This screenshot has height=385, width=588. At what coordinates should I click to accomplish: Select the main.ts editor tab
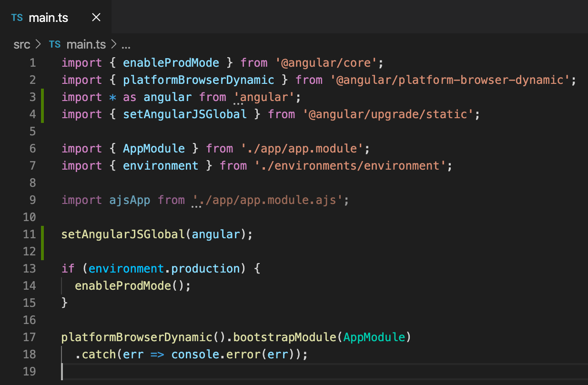click(x=56, y=18)
